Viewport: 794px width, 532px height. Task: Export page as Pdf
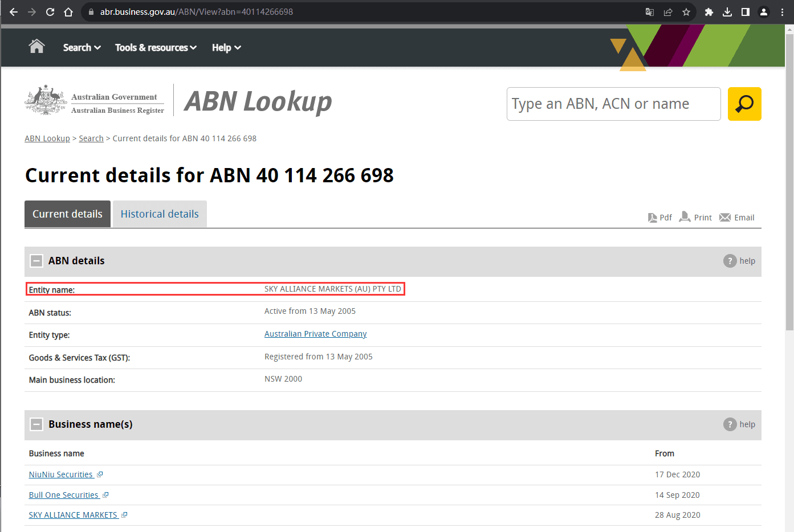click(659, 218)
